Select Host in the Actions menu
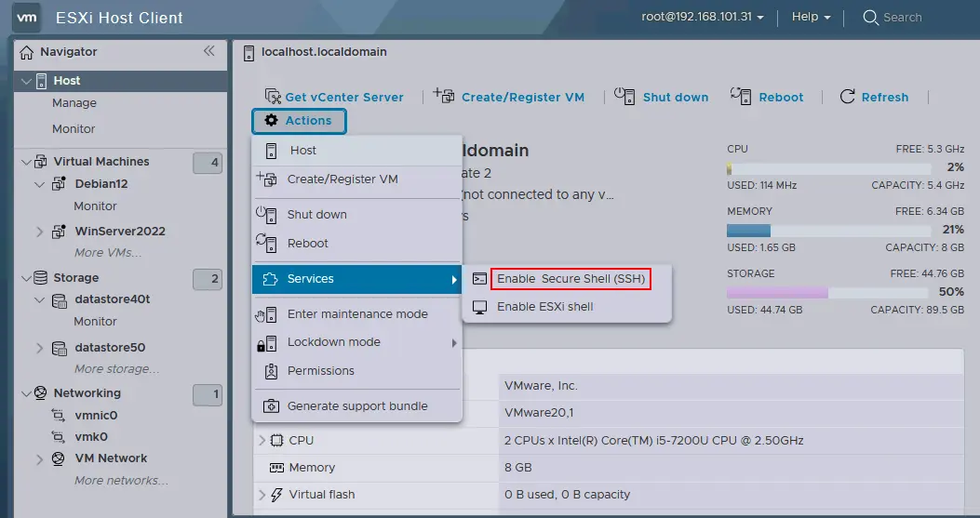Viewport: 980px width, 518px height. click(356, 151)
